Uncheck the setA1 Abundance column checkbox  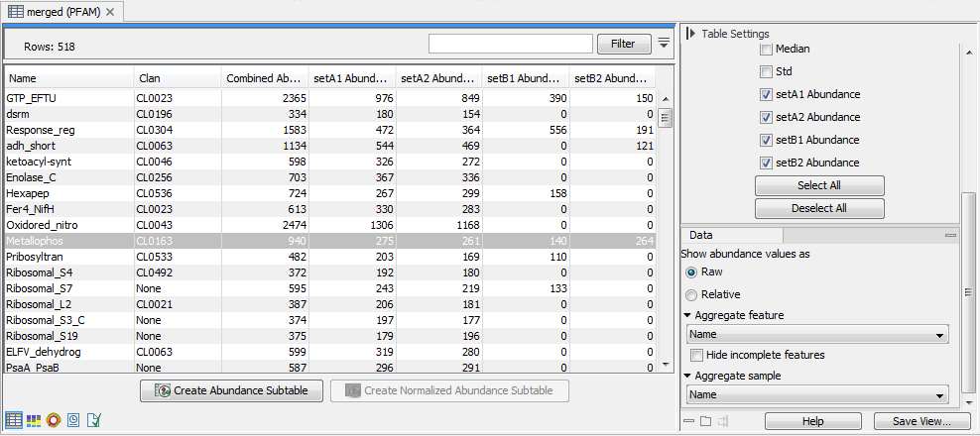pos(766,95)
